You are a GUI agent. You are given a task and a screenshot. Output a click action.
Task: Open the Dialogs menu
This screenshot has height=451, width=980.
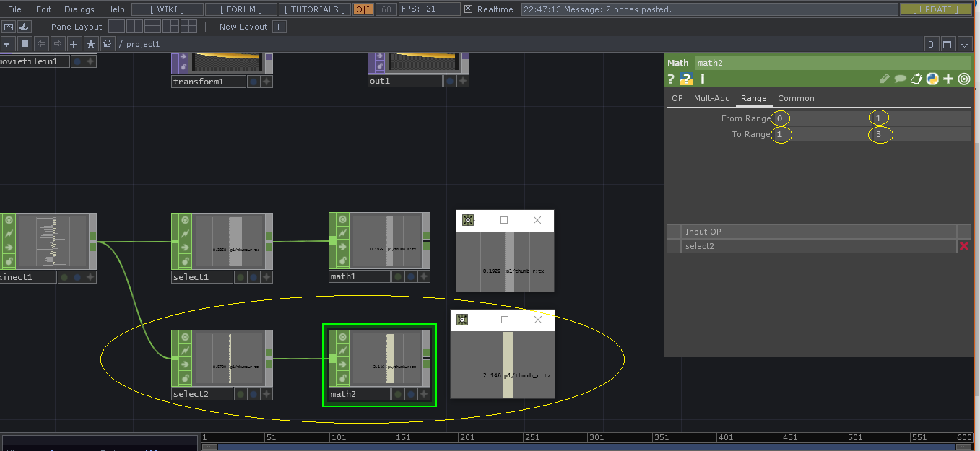(x=79, y=9)
